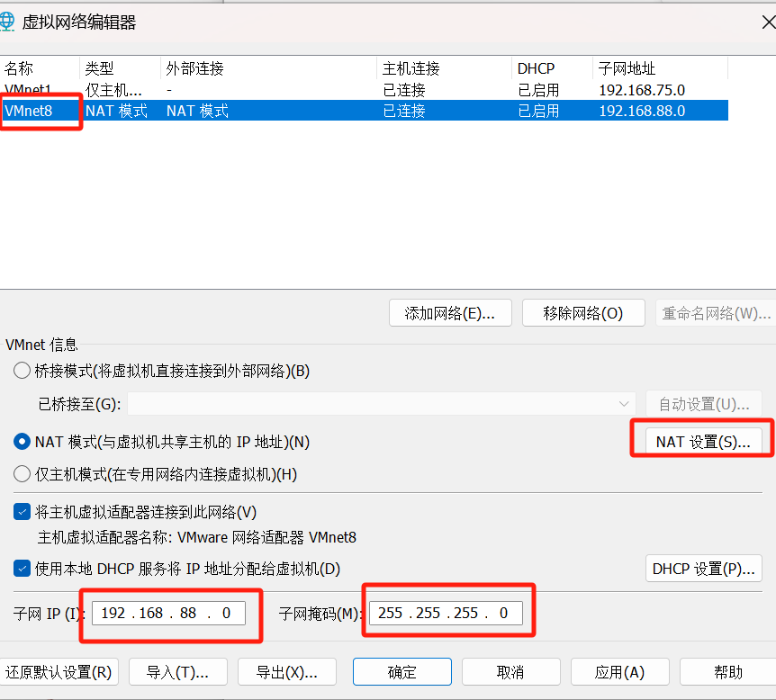Open DHCP 设置(P) dialog
Viewport: 776px width, 700px height.
coord(703,569)
